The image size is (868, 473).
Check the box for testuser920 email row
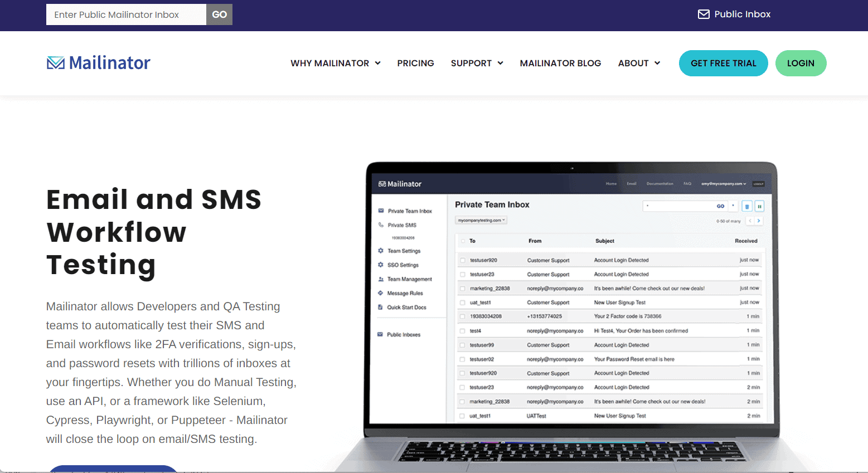click(462, 260)
